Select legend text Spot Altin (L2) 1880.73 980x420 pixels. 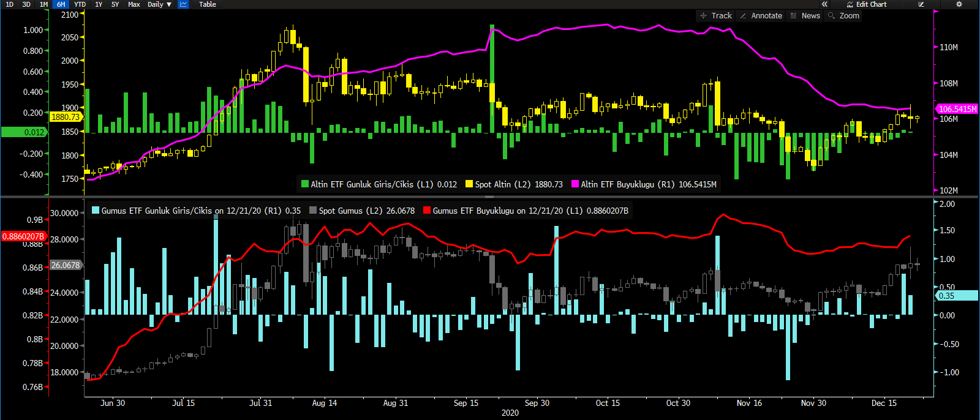tap(519, 184)
